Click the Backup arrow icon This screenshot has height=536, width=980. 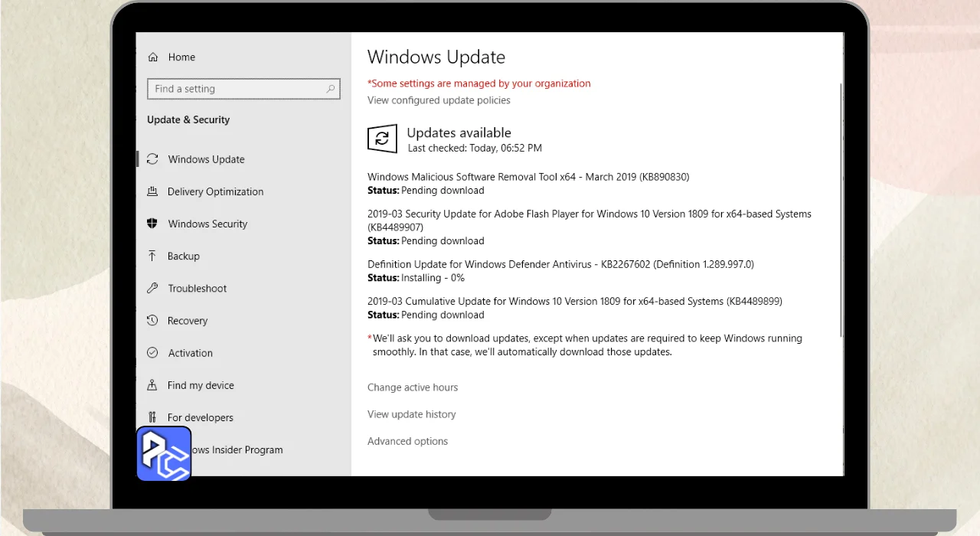pyautogui.click(x=152, y=256)
